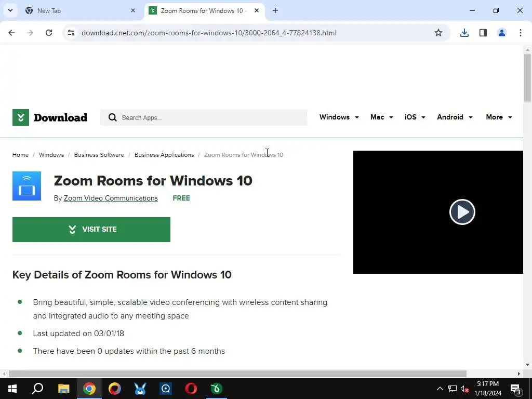Expand the Mac dropdown menu

(382, 117)
